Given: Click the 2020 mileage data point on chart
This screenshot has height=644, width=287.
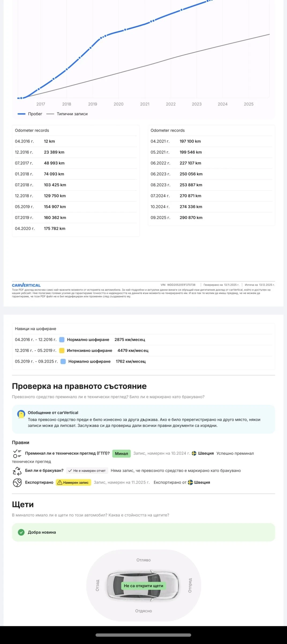Looking at the screenshot, I should click(125, 30).
